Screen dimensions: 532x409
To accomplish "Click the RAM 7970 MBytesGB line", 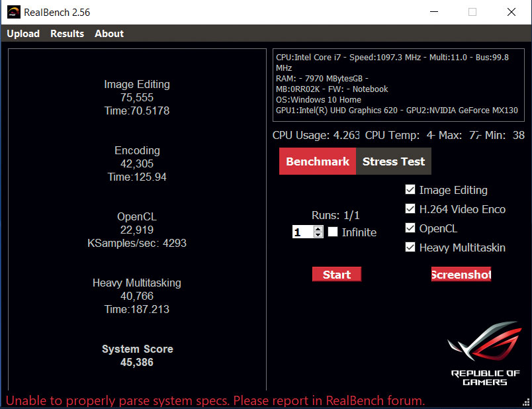I will (322, 78).
